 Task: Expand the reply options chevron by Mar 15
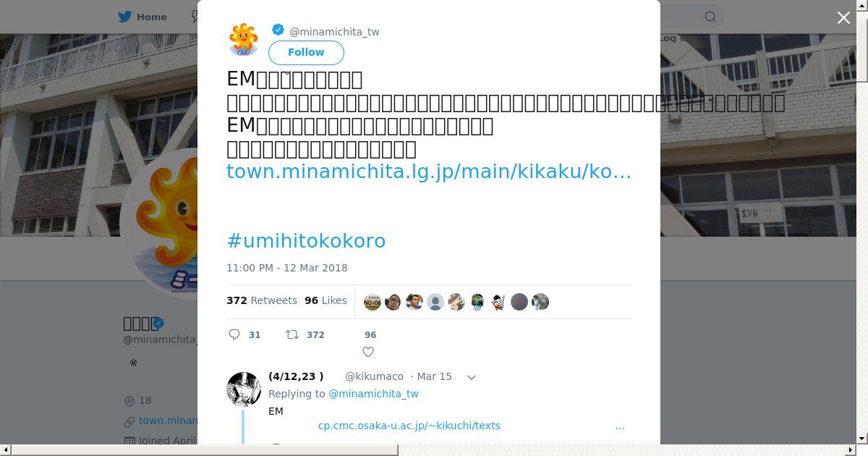coord(472,377)
